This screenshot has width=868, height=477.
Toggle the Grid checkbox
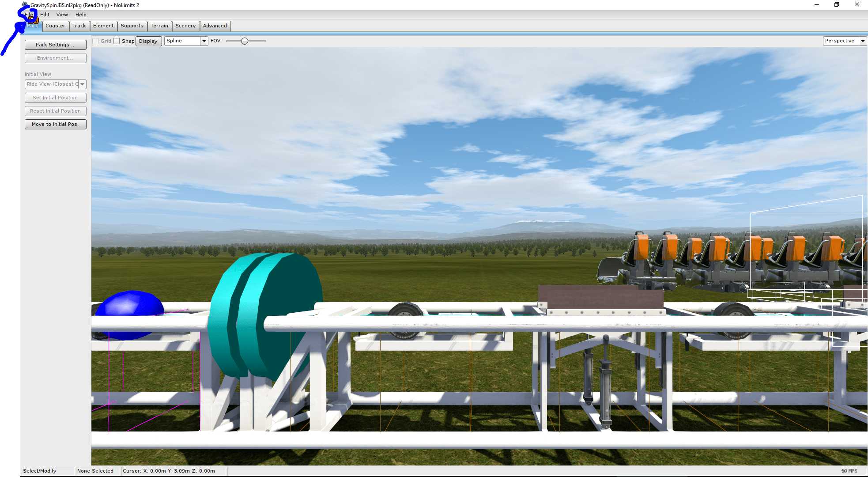pyautogui.click(x=95, y=41)
